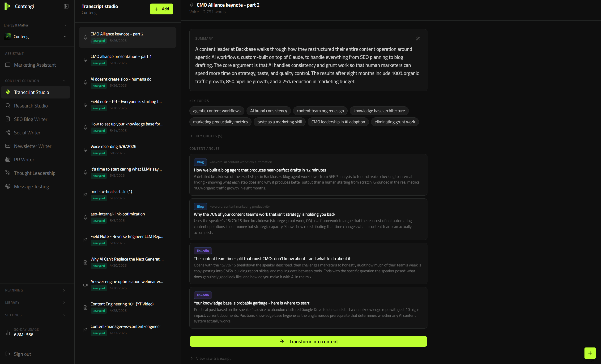Open Social Writer

point(36,133)
